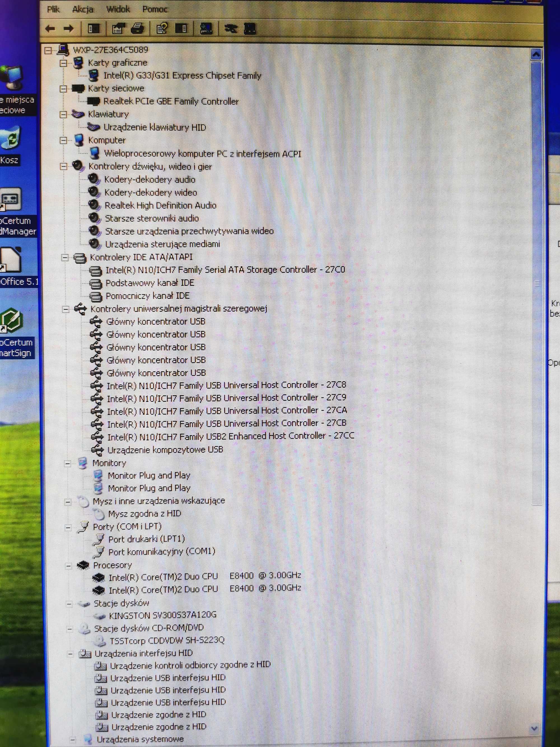Collapse the Komputer category
Screen dimensions: 560x747
pyautogui.click(x=63, y=140)
